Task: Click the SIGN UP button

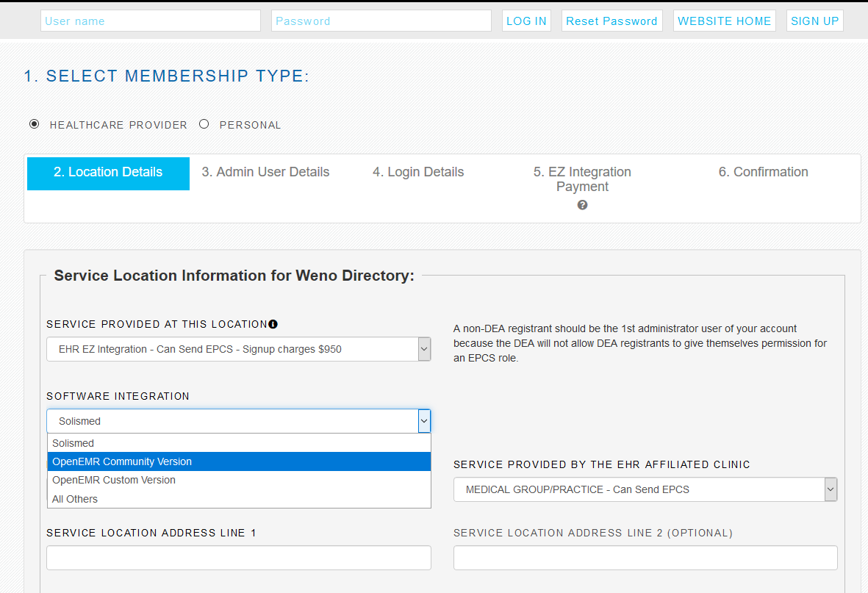Action: point(815,21)
